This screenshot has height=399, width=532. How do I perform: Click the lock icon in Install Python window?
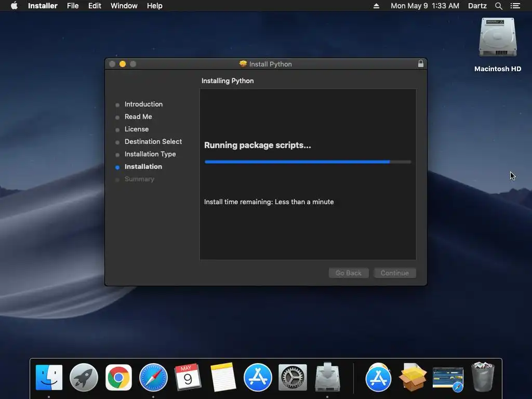coord(421,64)
